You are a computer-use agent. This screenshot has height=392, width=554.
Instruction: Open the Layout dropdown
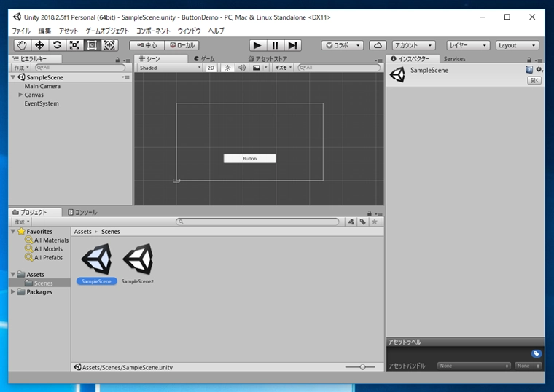pos(517,45)
